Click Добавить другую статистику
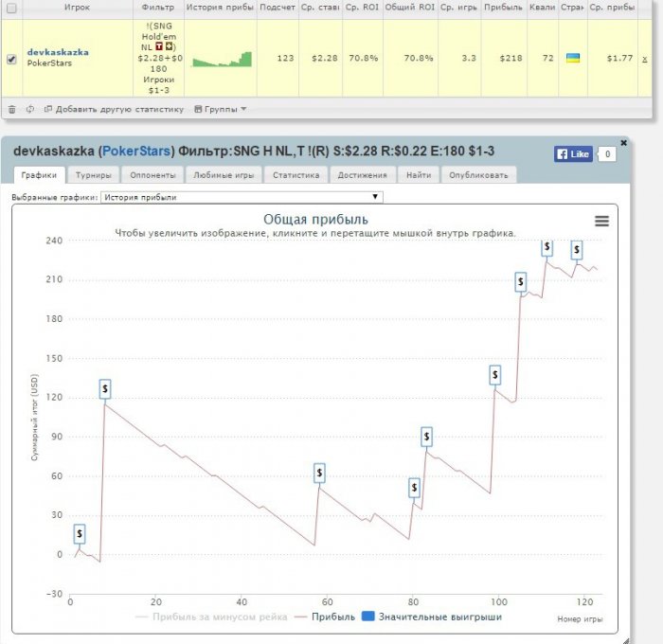The height and width of the screenshot is (644, 663). pos(115,109)
